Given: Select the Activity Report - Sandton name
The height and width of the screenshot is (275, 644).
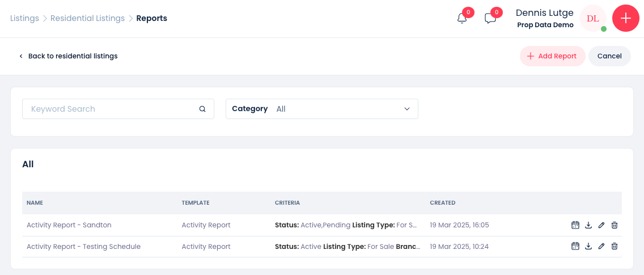Looking at the screenshot, I should coord(69,225).
